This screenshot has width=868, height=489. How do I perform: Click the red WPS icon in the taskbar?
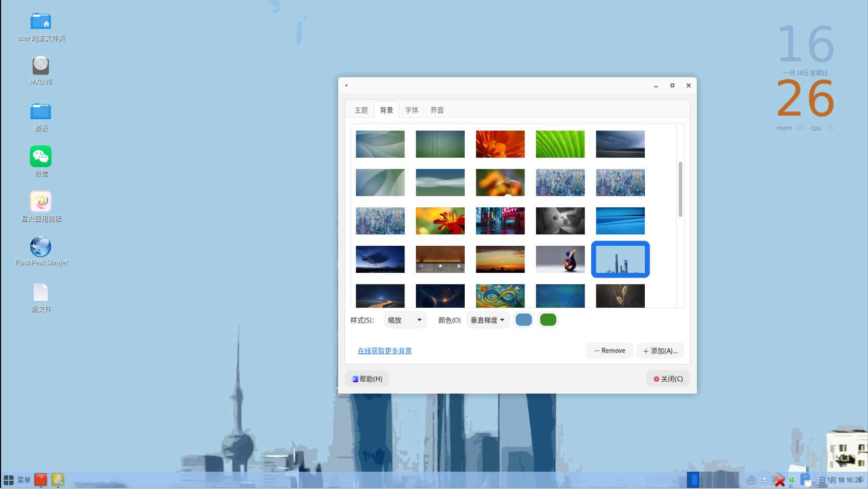[41, 480]
